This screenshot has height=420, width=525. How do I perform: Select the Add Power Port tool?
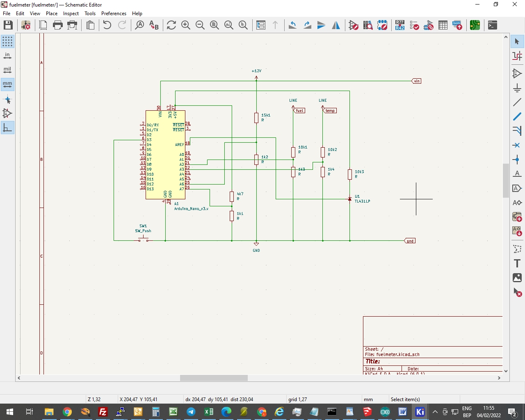click(517, 88)
